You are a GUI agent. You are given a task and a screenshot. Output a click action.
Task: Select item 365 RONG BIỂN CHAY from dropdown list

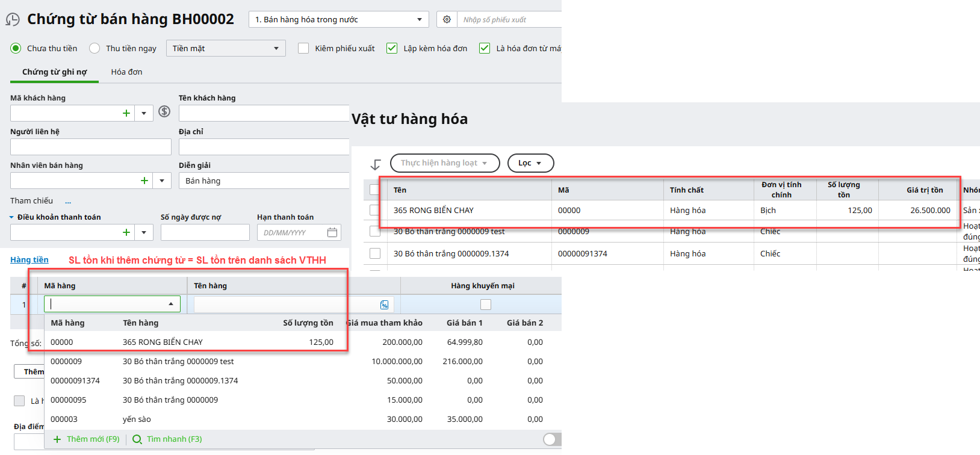[163, 342]
